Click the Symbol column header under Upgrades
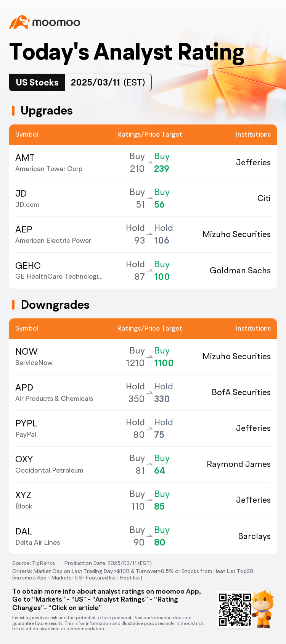The height and width of the screenshot is (644, 286). [27, 134]
